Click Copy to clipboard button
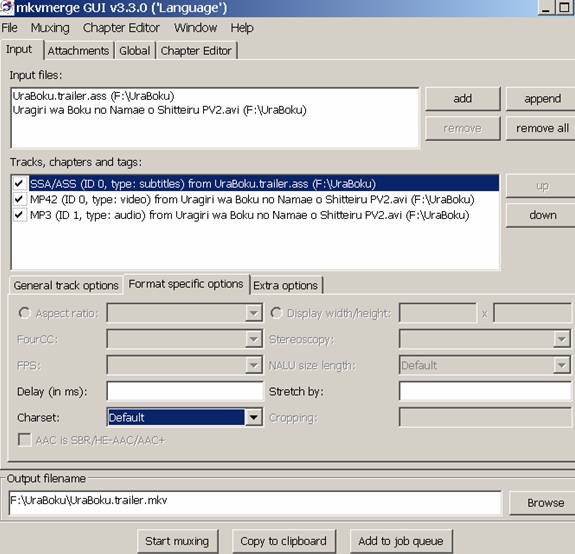The width and height of the screenshot is (575, 554). 283,541
